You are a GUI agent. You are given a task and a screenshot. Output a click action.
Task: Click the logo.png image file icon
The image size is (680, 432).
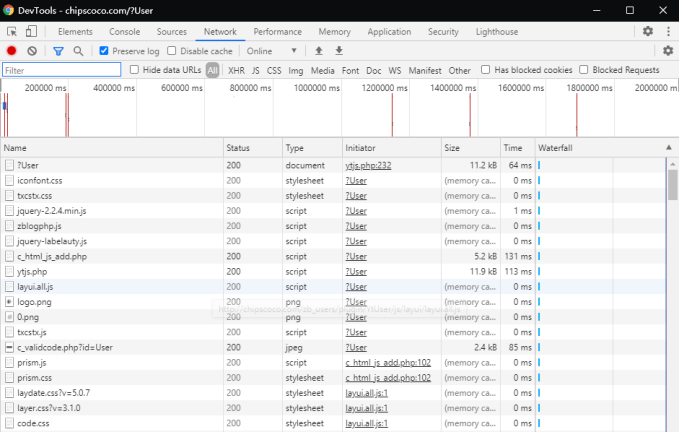(x=9, y=302)
